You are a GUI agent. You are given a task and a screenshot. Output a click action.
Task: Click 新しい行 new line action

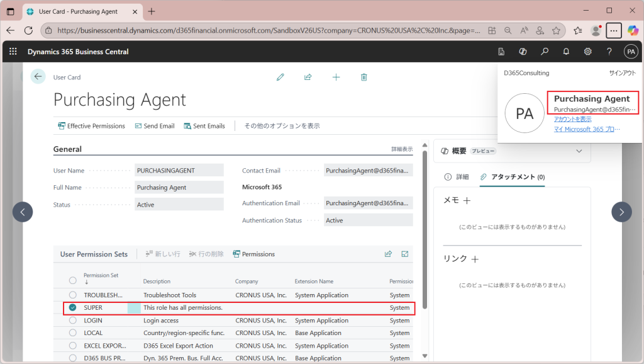point(163,254)
